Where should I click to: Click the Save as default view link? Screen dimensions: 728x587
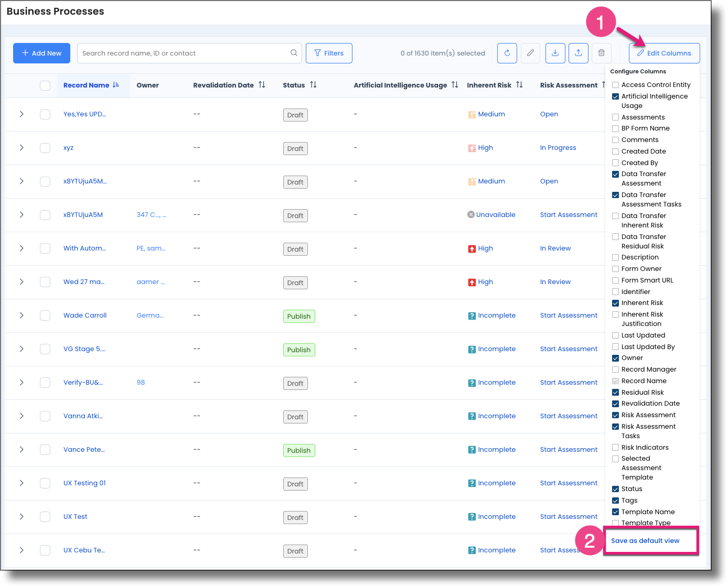click(645, 540)
